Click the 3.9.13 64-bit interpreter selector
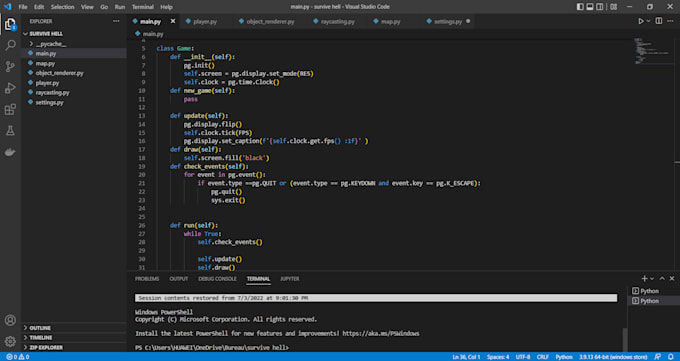 pos(613,357)
